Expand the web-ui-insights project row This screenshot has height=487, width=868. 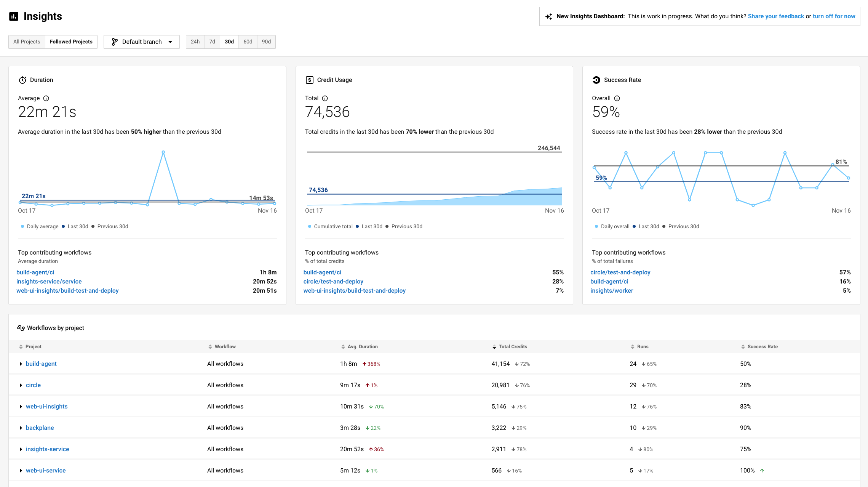tap(21, 407)
